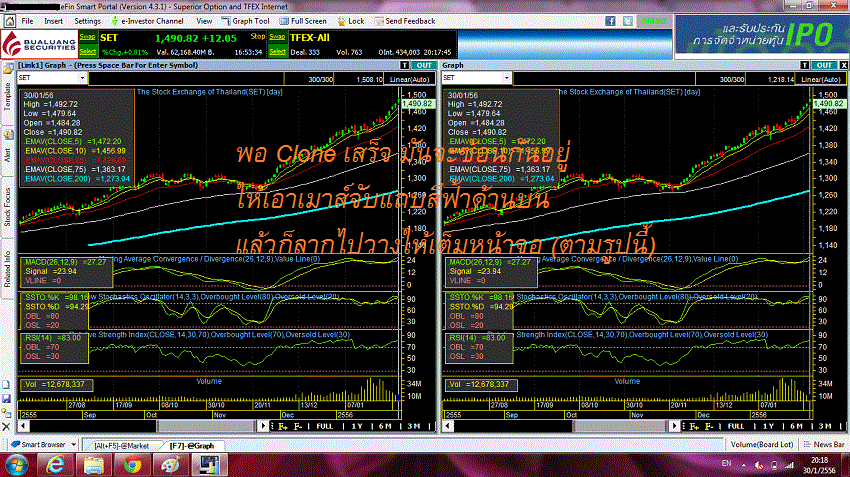Set right graph range to 6M

[x=796, y=427]
